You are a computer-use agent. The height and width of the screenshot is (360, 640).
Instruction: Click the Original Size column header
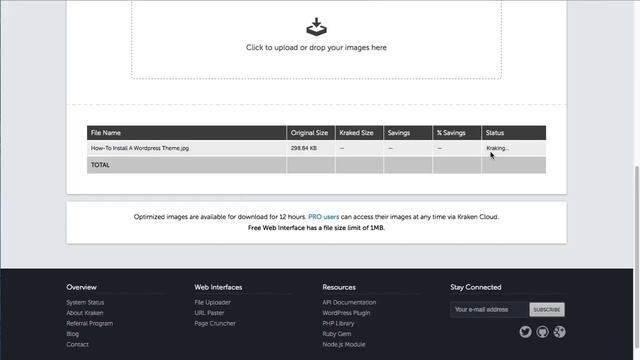pos(311,133)
